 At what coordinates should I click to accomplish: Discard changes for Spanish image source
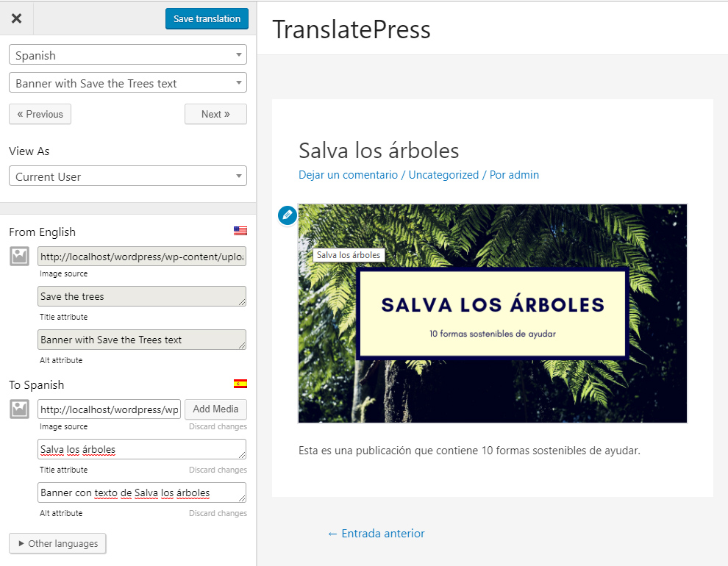tap(218, 427)
